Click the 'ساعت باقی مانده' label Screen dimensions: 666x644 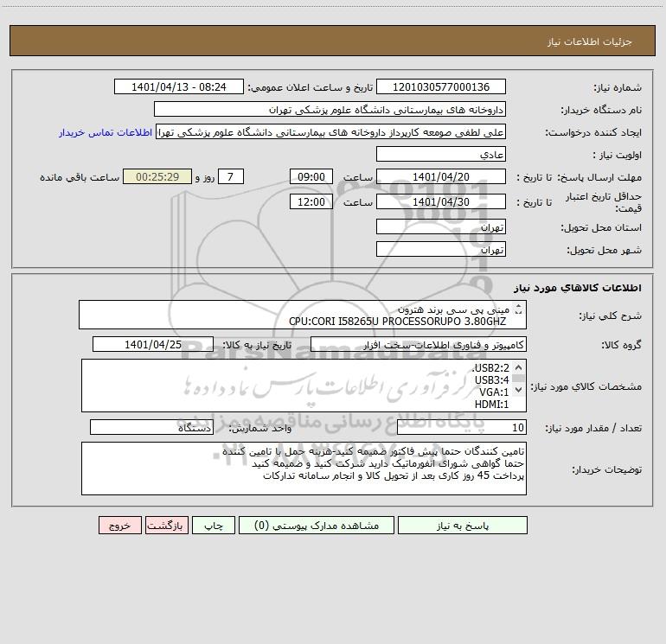pyautogui.click(x=80, y=177)
